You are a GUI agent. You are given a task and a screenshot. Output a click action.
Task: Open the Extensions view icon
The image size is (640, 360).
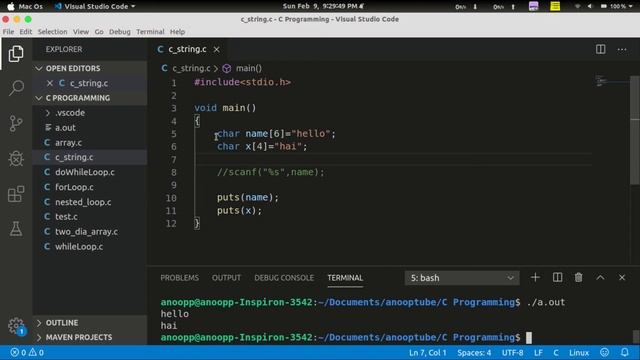(x=16, y=194)
